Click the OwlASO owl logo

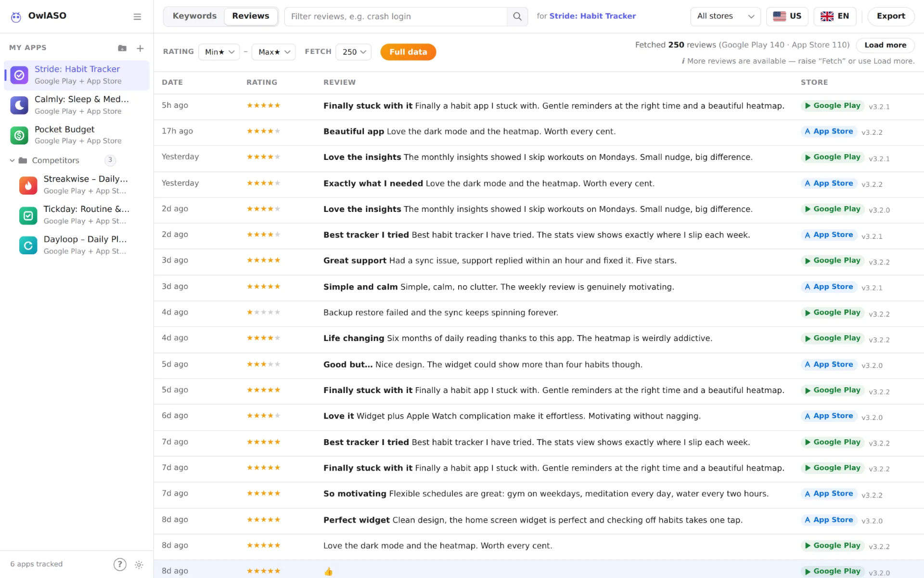click(16, 17)
